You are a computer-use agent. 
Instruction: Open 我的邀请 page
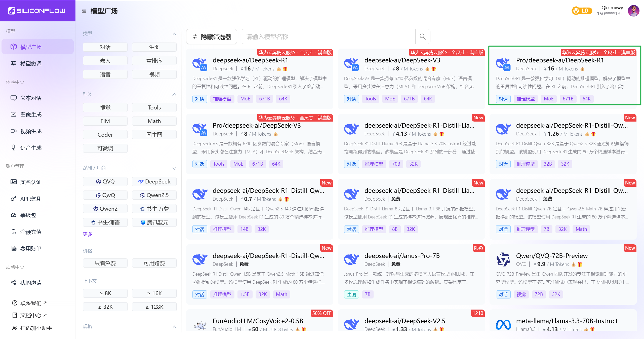pos(37,283)
